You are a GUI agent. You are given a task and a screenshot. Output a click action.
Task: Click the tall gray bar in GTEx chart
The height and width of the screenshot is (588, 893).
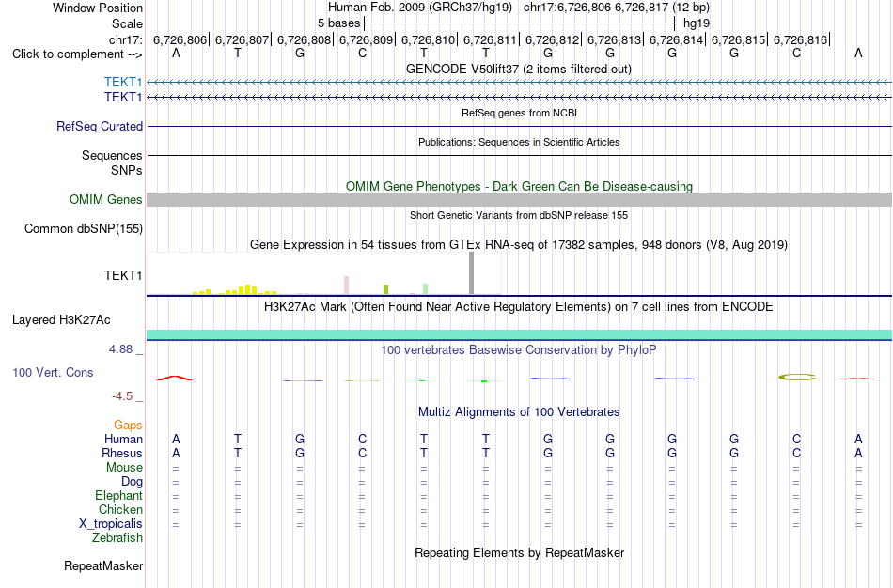(471, 273)
